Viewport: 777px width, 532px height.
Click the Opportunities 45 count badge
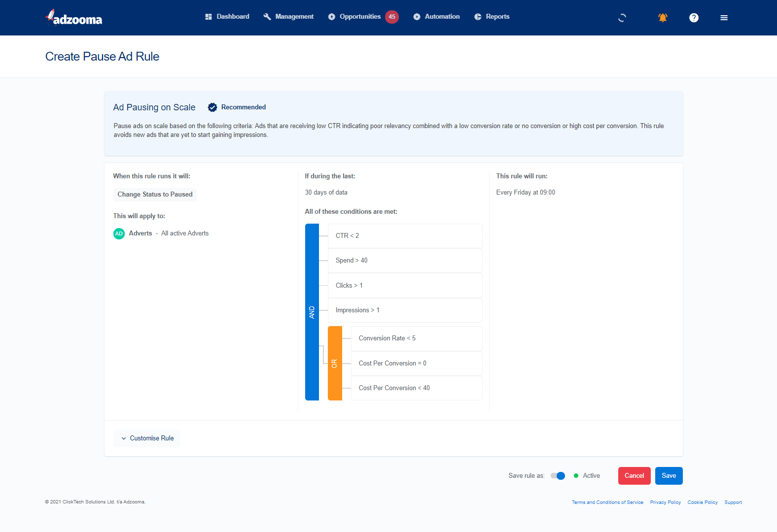point(392,17)
